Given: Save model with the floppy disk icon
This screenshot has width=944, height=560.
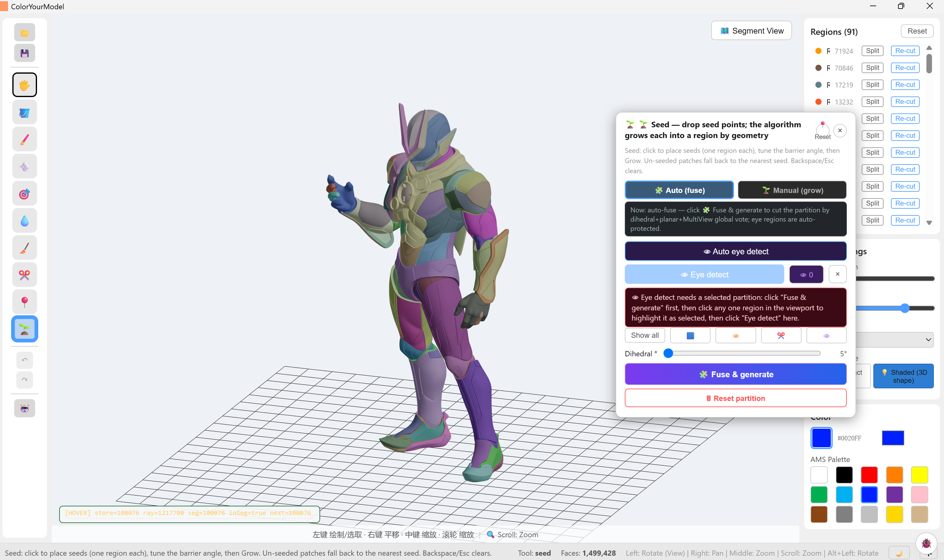Looking at the screenshot, I should pyautogui.click(x=25, y=53).
